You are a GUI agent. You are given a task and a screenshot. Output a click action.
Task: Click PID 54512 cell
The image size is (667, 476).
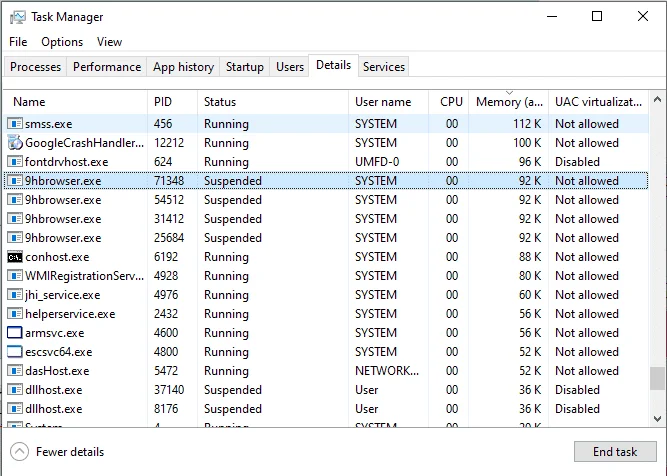pos(169,200)
